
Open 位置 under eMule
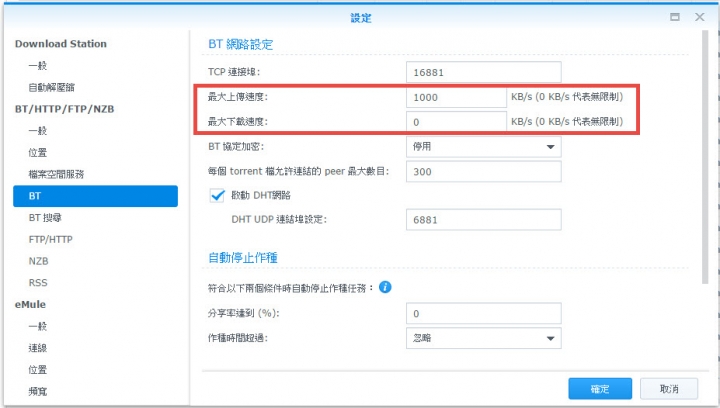[38, 369]
